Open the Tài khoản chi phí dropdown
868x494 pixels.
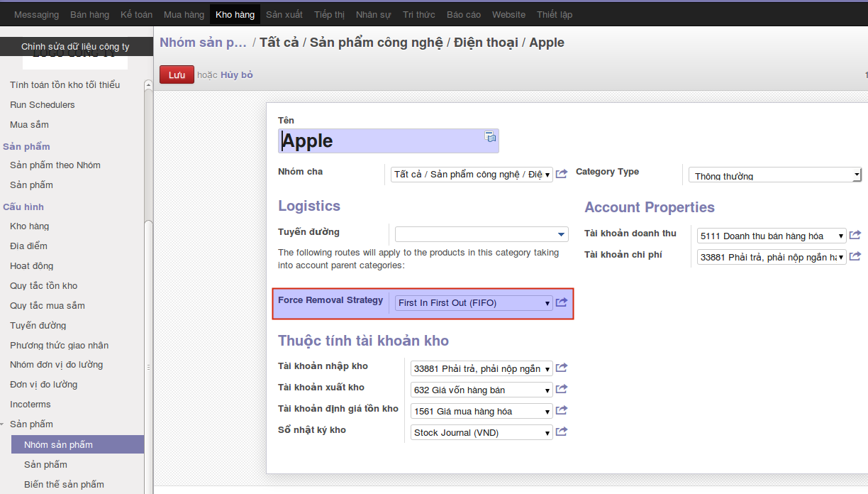772,258
